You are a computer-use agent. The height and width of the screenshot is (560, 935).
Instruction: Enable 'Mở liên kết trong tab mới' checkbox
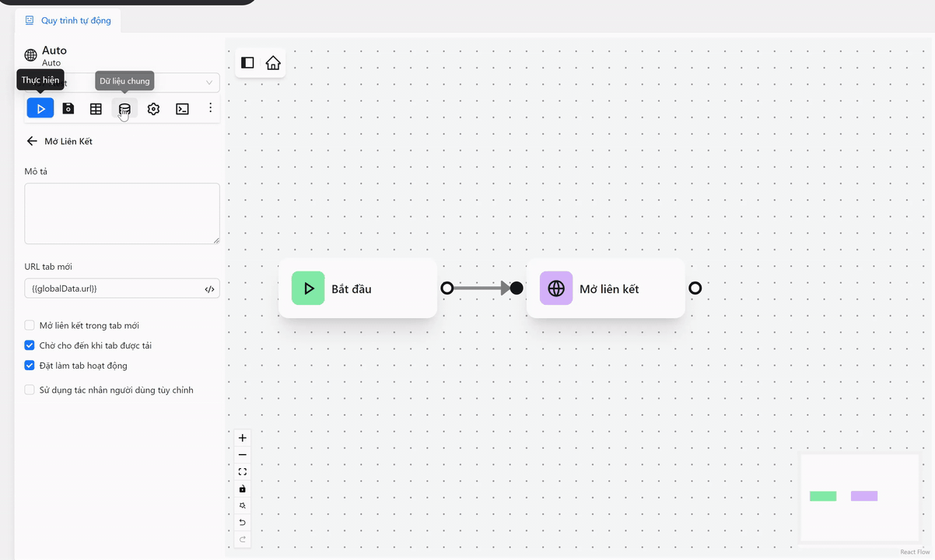click(x=30, y=325)
